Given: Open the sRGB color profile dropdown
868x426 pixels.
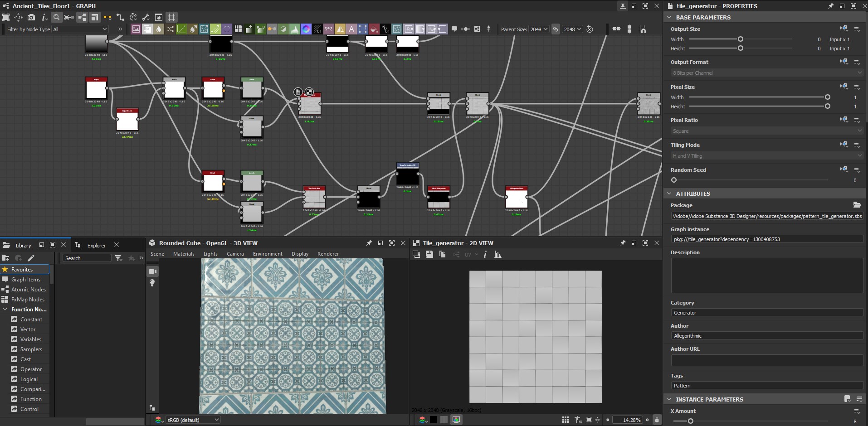Looking at the screenshot, I should pos(192,420).
